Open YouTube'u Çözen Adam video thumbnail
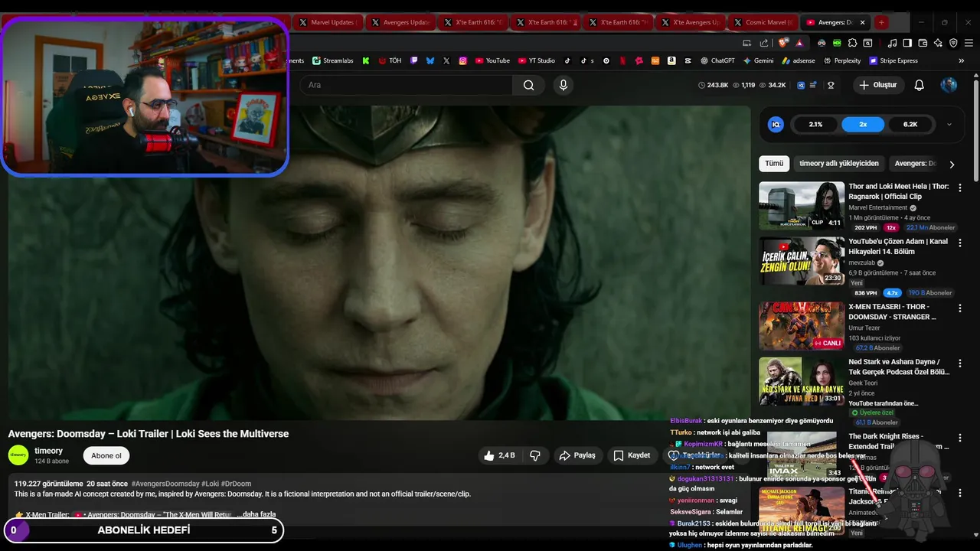Image resolution: width=980 pixels, height=551 pixels. (802, 260)
